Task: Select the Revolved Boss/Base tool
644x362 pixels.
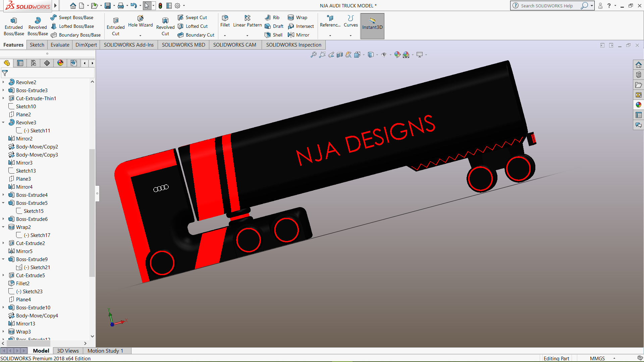Action: coord(38,26)
